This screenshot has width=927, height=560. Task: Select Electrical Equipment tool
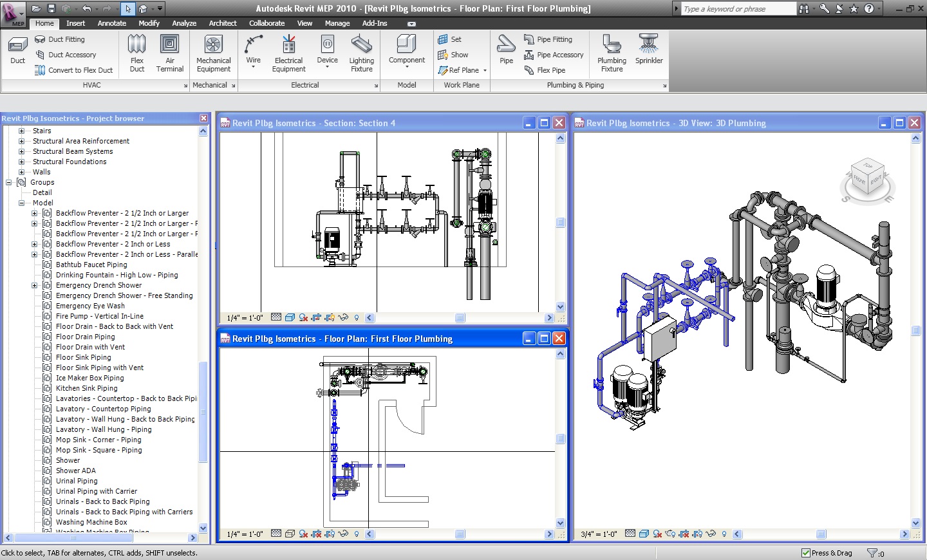tap(289, 53)
